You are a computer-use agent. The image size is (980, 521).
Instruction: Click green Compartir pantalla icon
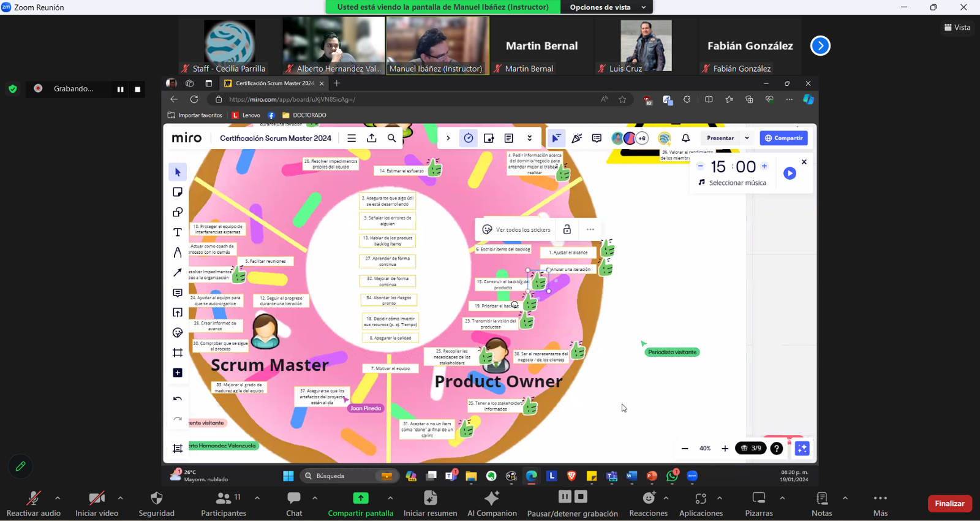click(x=360, y=498)
